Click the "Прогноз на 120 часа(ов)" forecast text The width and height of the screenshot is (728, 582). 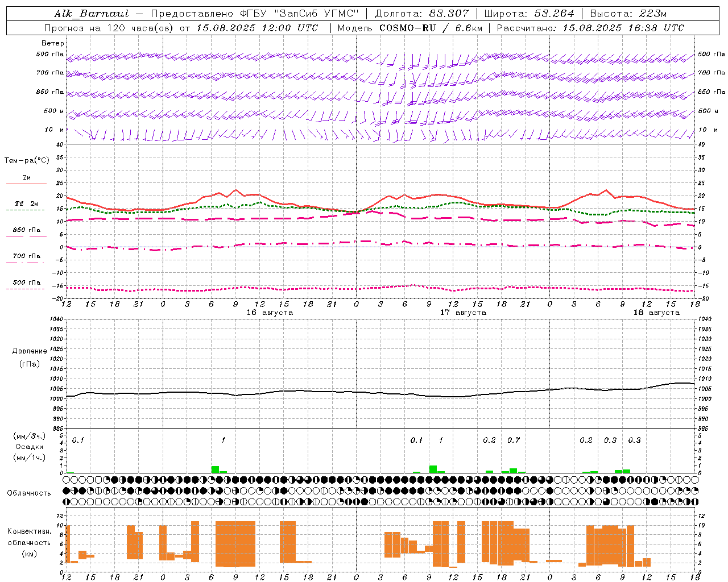[109, 28]
